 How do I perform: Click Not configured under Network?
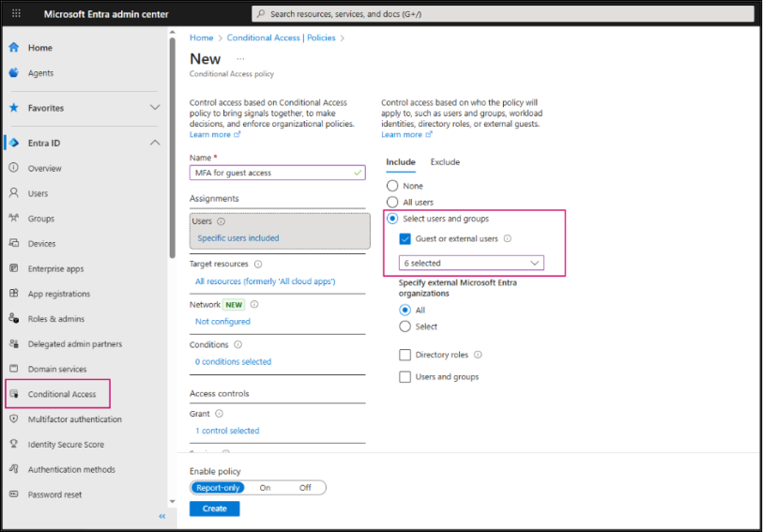(x=222, y=322)
